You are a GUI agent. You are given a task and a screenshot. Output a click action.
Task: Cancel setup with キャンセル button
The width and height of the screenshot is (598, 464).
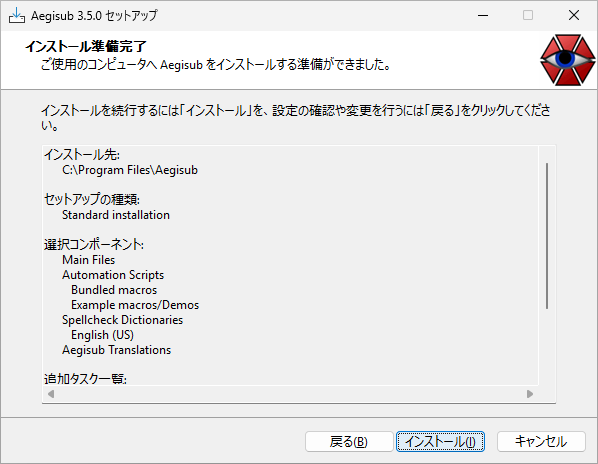coord(541,442)
